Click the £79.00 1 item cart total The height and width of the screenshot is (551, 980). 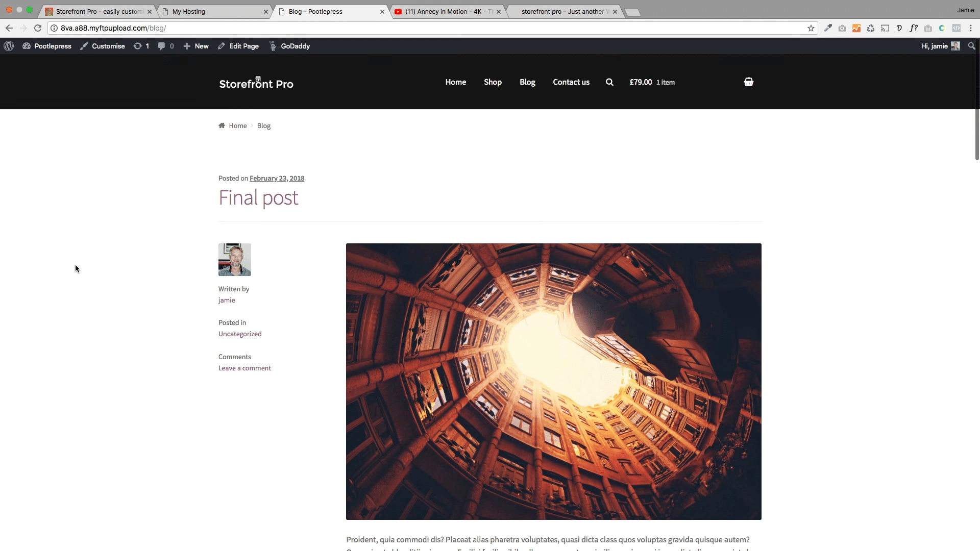tap(652, 82)
